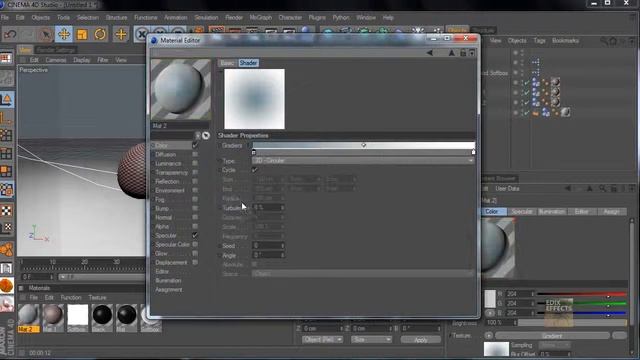Enable the Reflection channel checkbox
Viewport: 640px width, 360px height.
pos(195,181)
